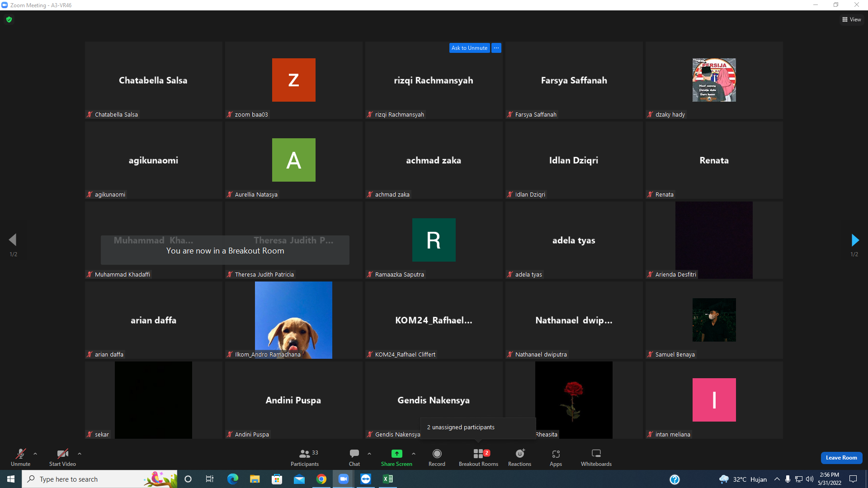The width and height of the screenshot is (868, 488).
Task: Click Theresa Judith Patricia name label
Action: (264, 275)
